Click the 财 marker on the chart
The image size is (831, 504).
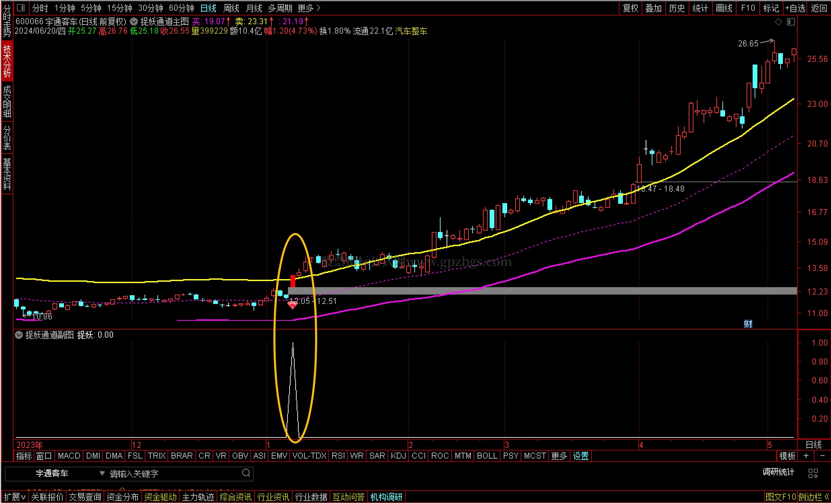748,324
